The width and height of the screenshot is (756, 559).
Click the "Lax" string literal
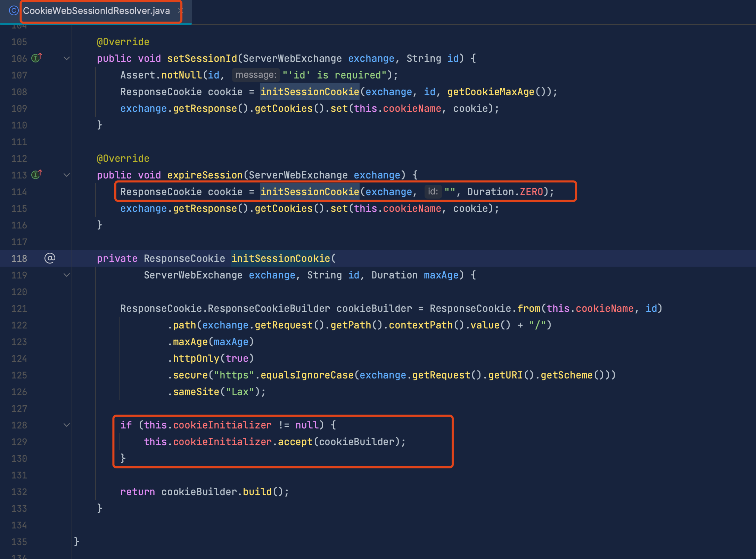240,392
